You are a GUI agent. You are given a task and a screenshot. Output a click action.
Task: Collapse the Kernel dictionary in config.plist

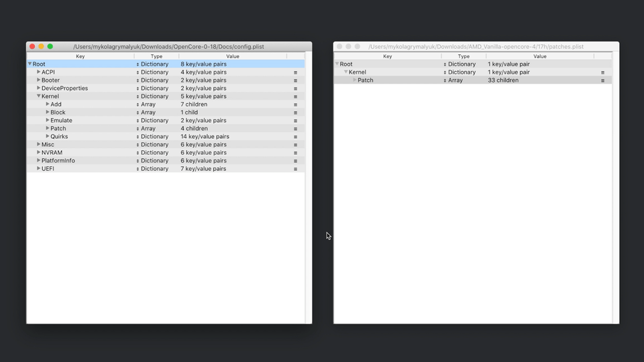[x=39, y=96]
